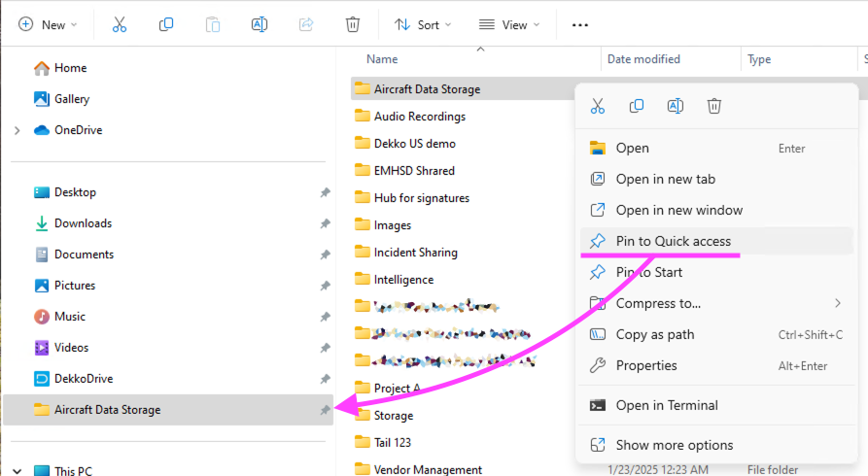Open Pictures in the navigation pane
Screen dimensions: 868x476
tap(65, 285)
